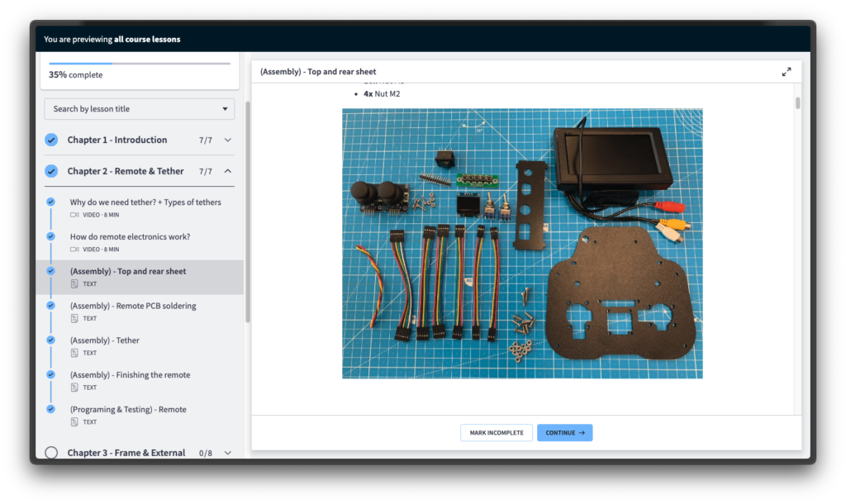Collapse Chapter 2 - Remote & Tether chevron
846x504 pixels.
point(228,171)
